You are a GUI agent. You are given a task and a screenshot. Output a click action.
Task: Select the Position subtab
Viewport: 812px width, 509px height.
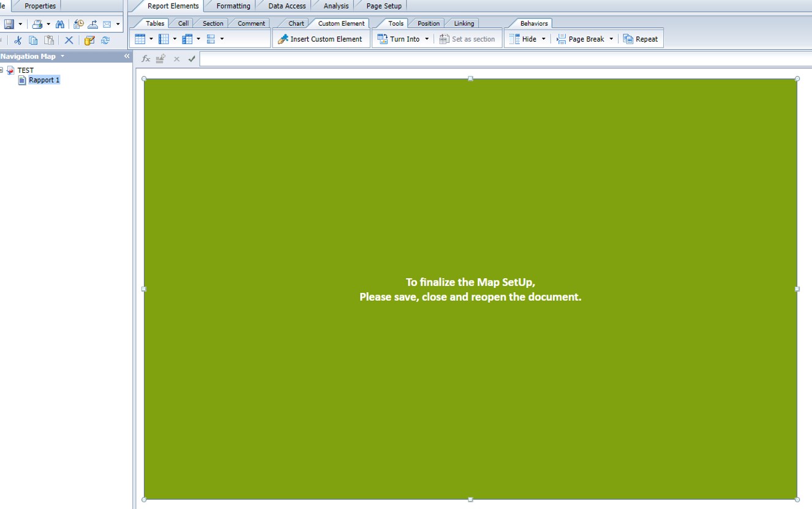click(x=428, y=23)
